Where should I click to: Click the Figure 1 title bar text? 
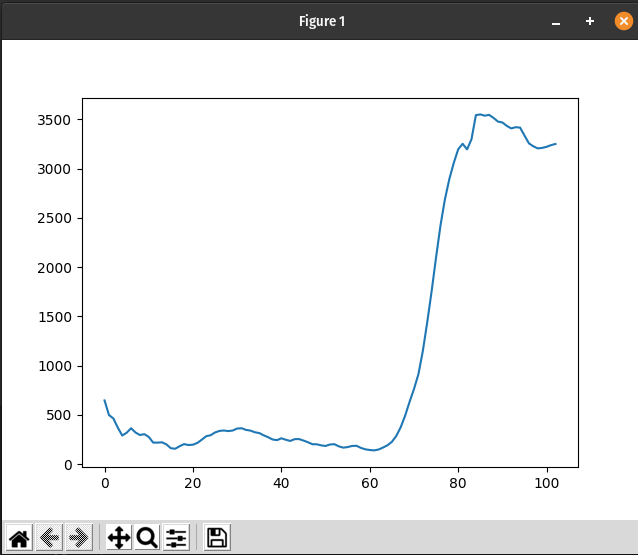coord(322,21)
